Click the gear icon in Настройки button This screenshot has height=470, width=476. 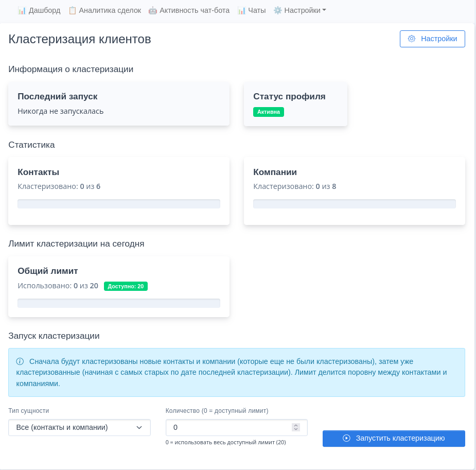pyautogui.click(x=412, y=39)
